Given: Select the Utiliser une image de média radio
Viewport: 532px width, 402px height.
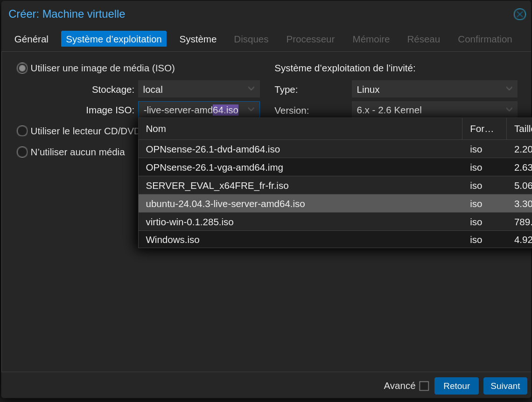Looking at the screenshot, I should point(22,68).
